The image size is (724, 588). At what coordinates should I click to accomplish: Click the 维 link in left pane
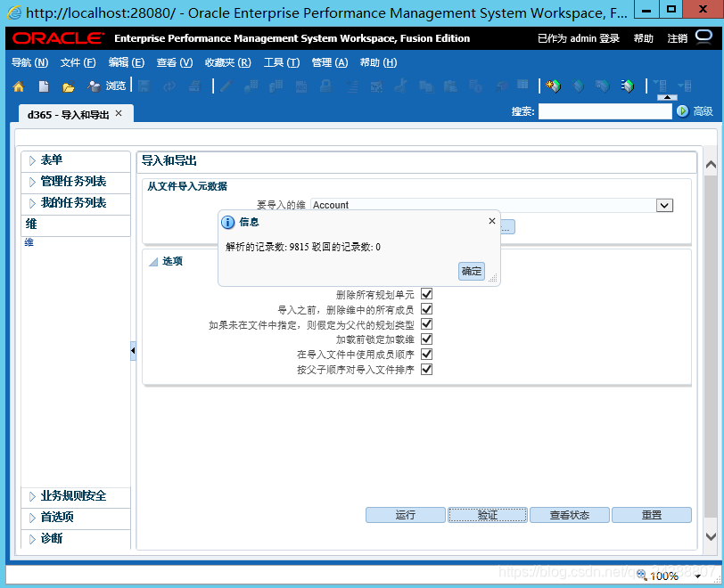point(29,242)
